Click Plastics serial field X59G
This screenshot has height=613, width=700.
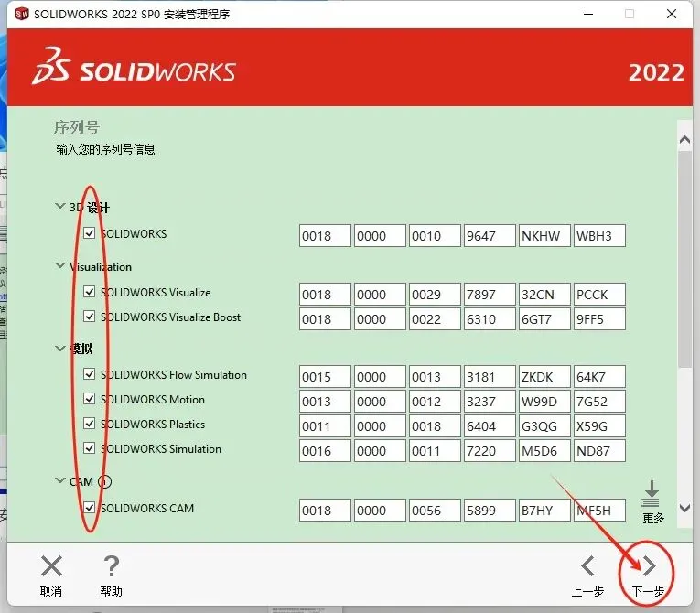click(599, 426)
